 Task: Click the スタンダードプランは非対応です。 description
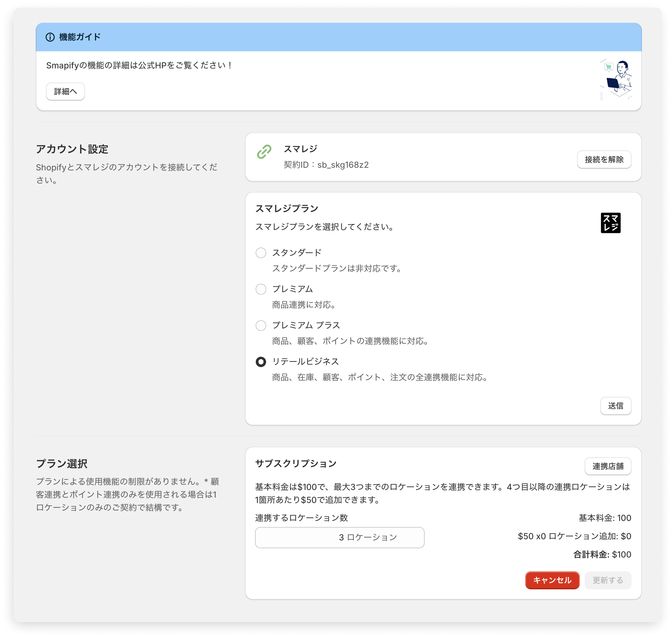pos(338,268)
